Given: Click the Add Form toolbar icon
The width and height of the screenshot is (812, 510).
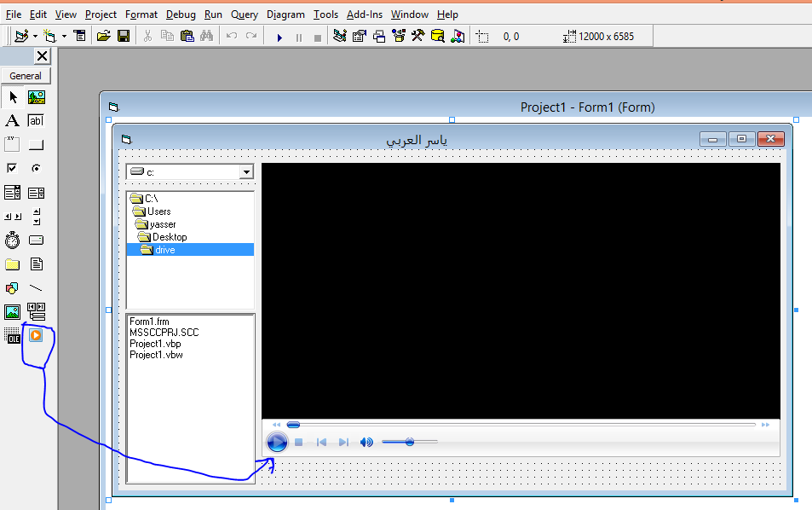Looking at the screenshot, I should tap(49, 37).
